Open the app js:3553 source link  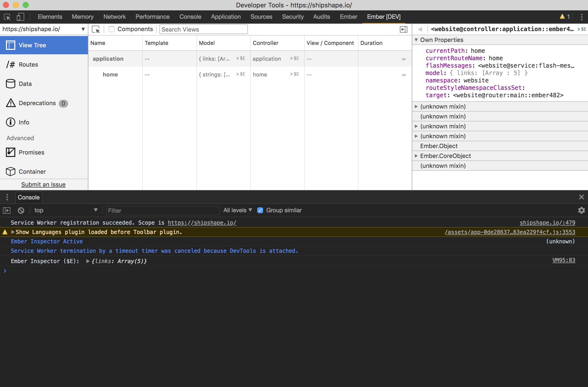510,232
